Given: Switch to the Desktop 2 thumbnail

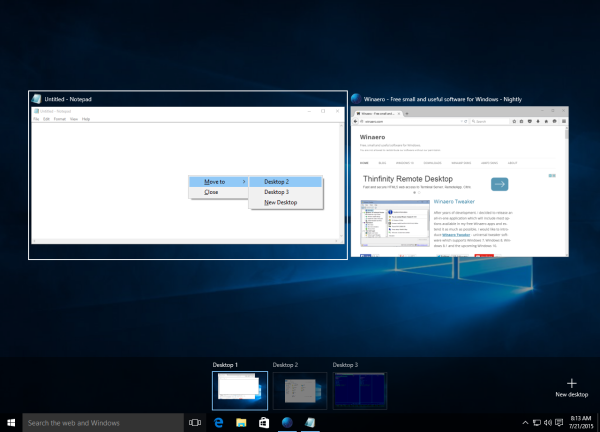Looking at the screenshot, I should [300, 391].
